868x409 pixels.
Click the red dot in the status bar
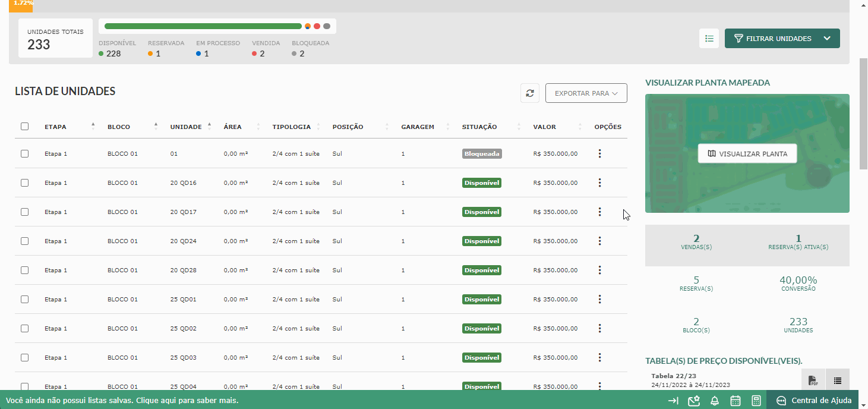[x=317, y=26]
